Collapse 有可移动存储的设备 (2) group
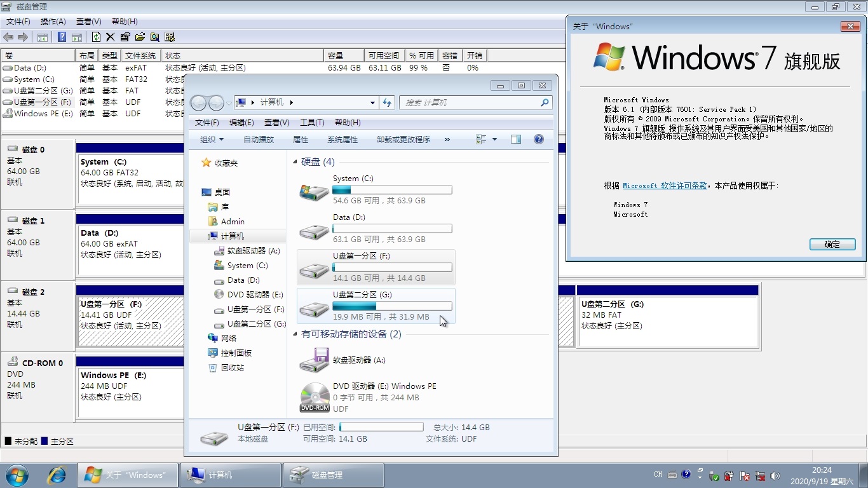Viewport: 868px width, 488px height. [295, 334]
